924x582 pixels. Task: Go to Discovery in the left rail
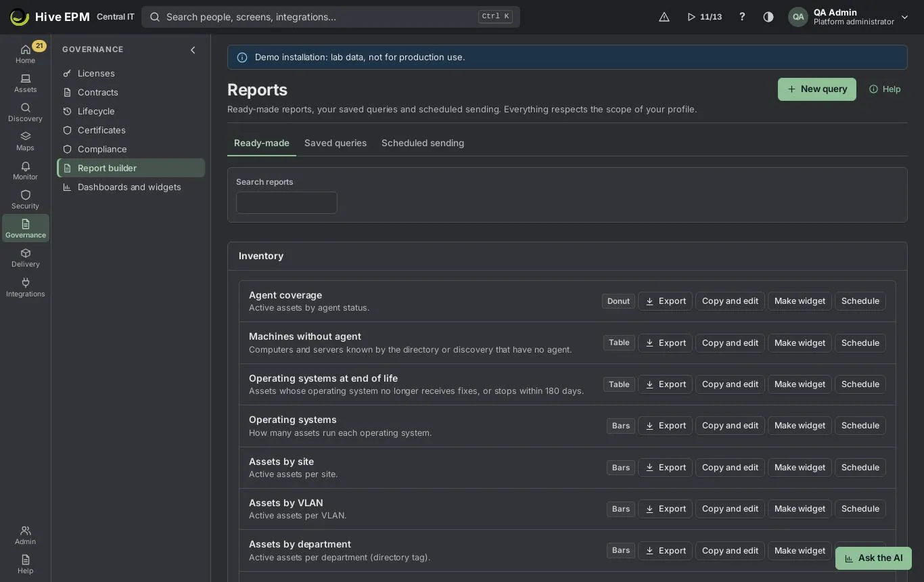click(x=25, y=112)
